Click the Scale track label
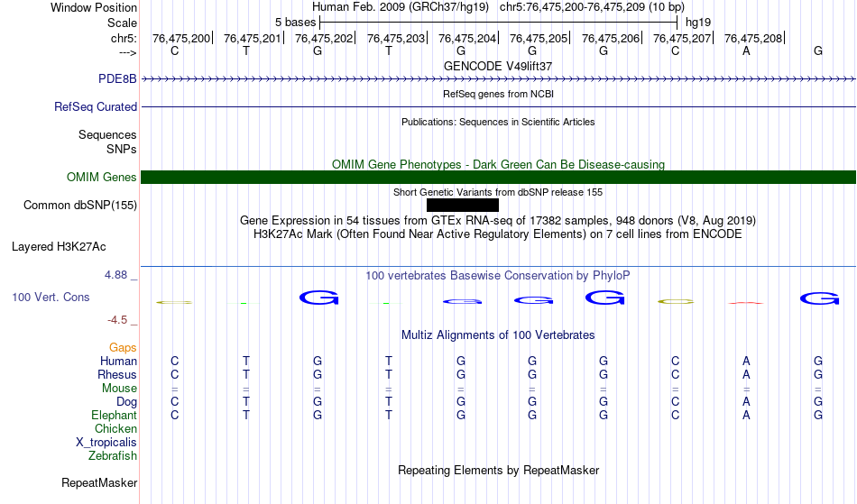 122,23
